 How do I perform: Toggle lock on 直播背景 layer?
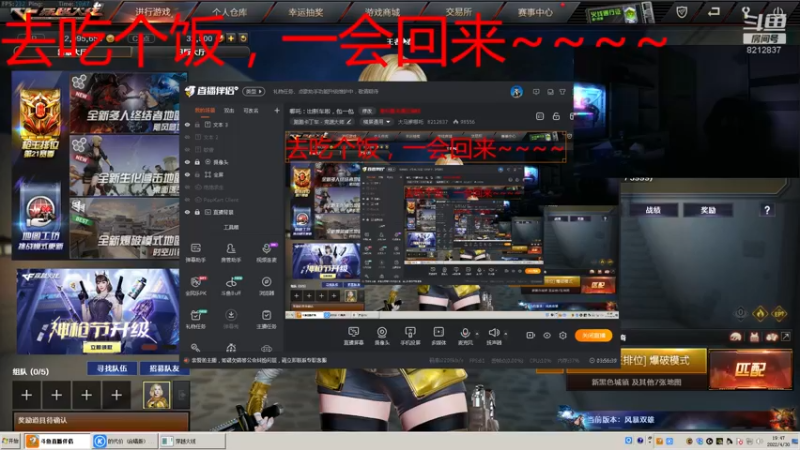197,212
